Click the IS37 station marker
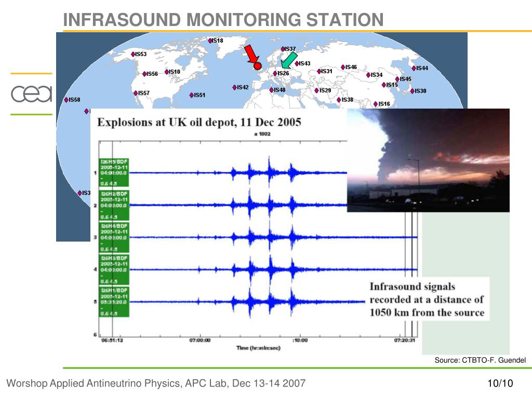Image resolution: width=532 pixels, height=399 pixels. 283,49
